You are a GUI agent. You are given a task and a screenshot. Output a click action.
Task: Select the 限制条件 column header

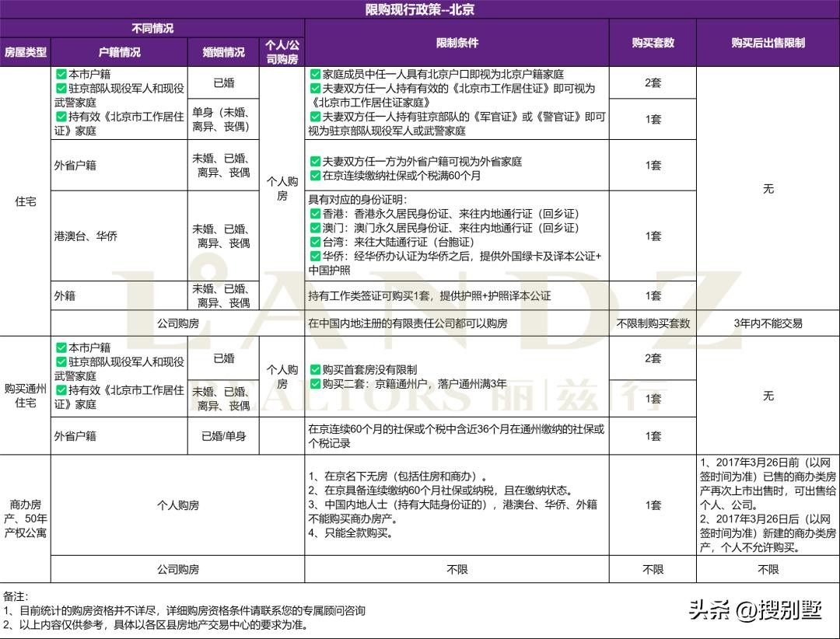pyautogui.click(x=457, y=44)
